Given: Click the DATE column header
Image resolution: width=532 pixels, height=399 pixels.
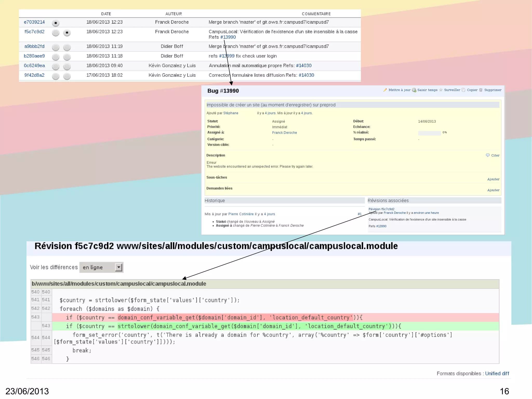Looking at the screenshot, I should (106, 14).
